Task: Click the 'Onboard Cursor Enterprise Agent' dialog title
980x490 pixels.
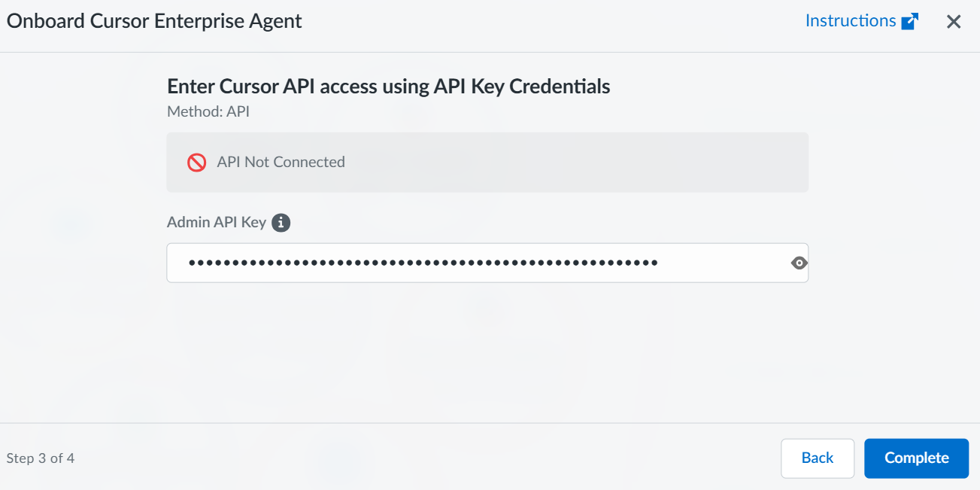Action: pyautogui.click(x=154, y=21)
